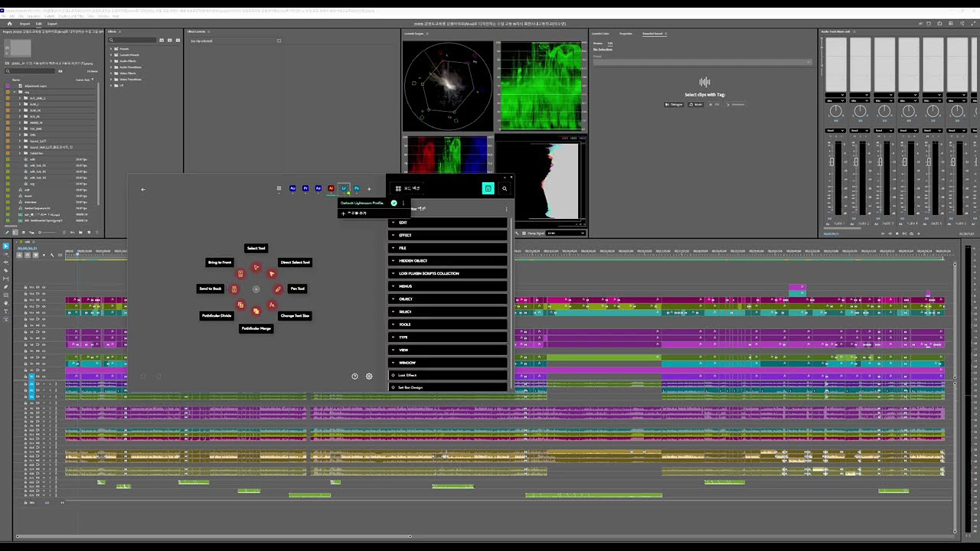Click the Dialogue tag button in Essential Sound

(x=674, y=104)
